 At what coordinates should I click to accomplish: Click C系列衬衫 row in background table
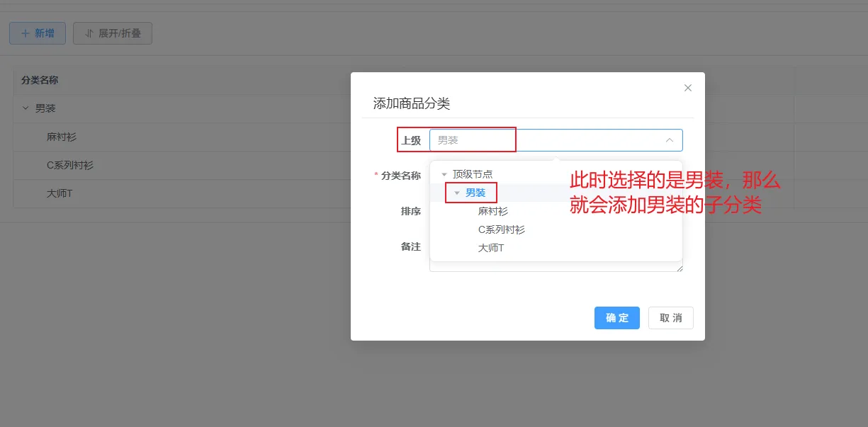point(70,165)
